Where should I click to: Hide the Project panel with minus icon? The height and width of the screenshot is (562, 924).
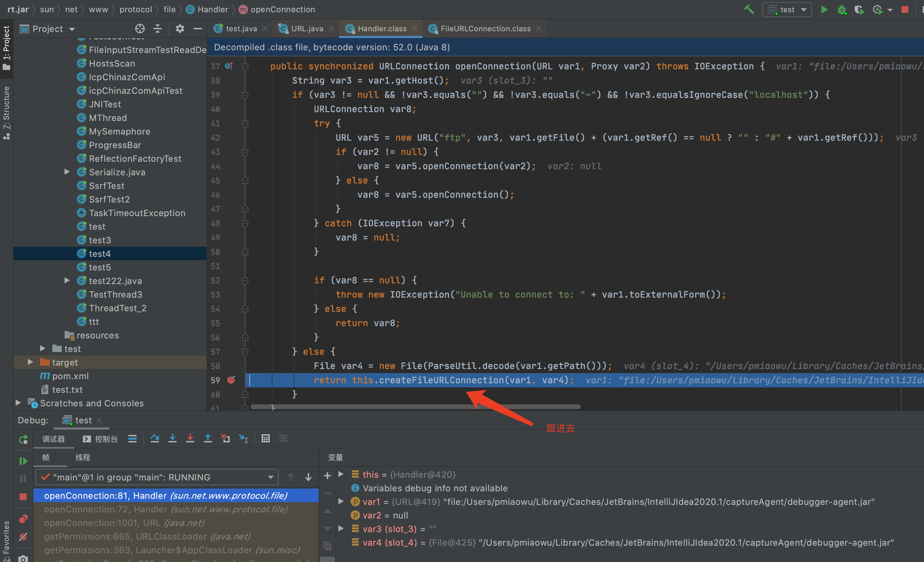click(198, 29)
